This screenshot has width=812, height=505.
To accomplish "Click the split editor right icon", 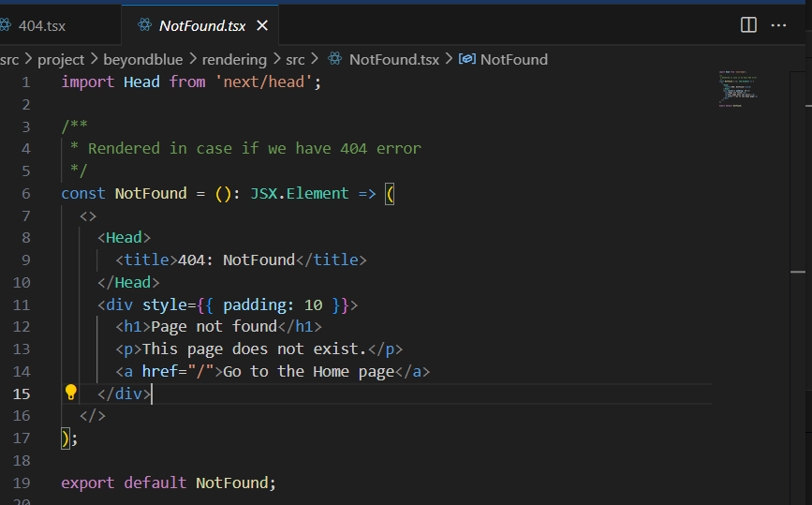I will [748, 25].
